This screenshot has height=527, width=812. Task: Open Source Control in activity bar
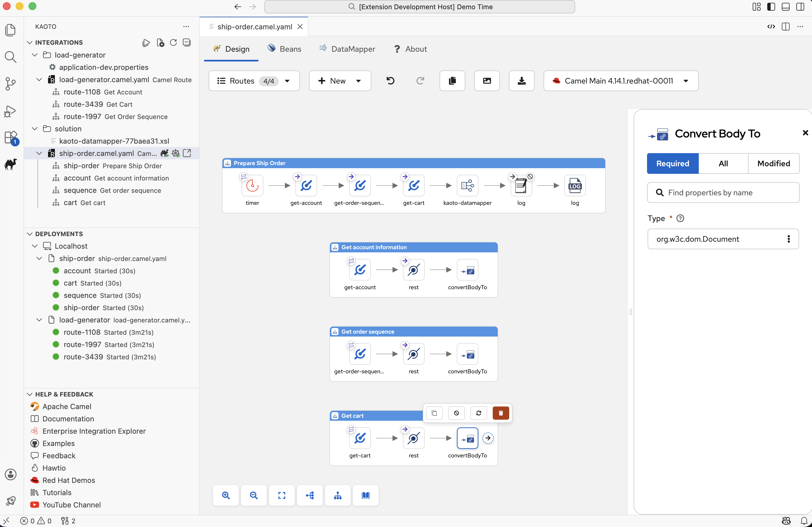point(11,84)
